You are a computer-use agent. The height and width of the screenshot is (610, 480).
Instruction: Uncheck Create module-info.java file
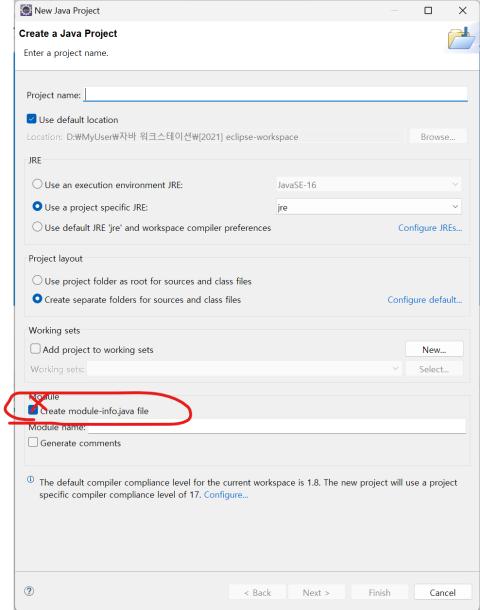33,410
